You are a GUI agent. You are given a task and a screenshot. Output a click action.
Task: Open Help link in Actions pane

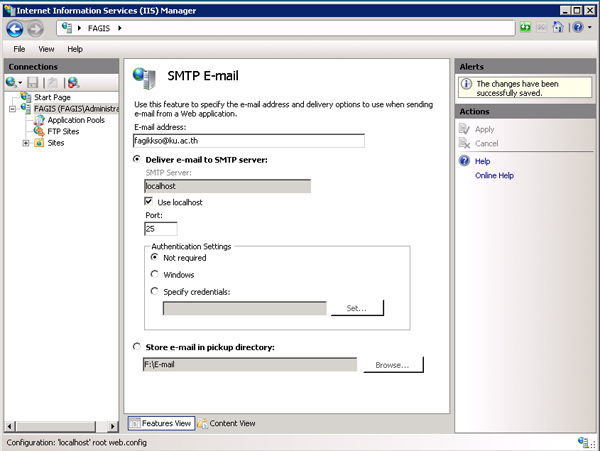pos(483,161)
